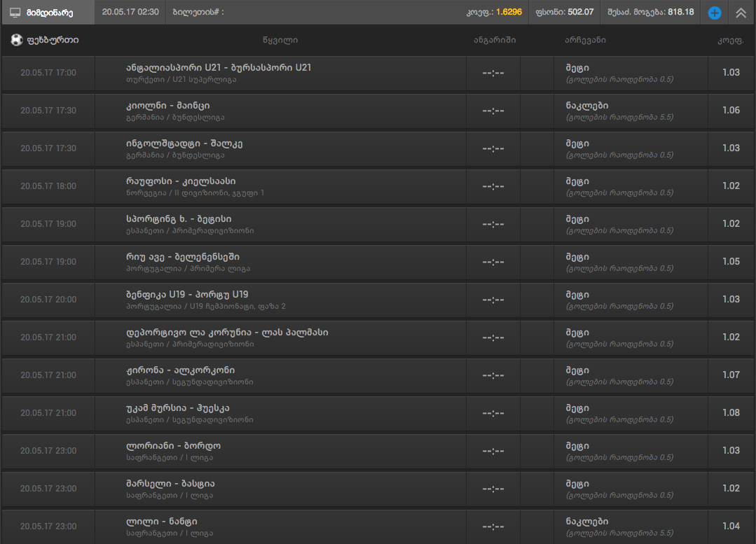Open match მარსელი - ბასტია

click(x=170, y=484)
